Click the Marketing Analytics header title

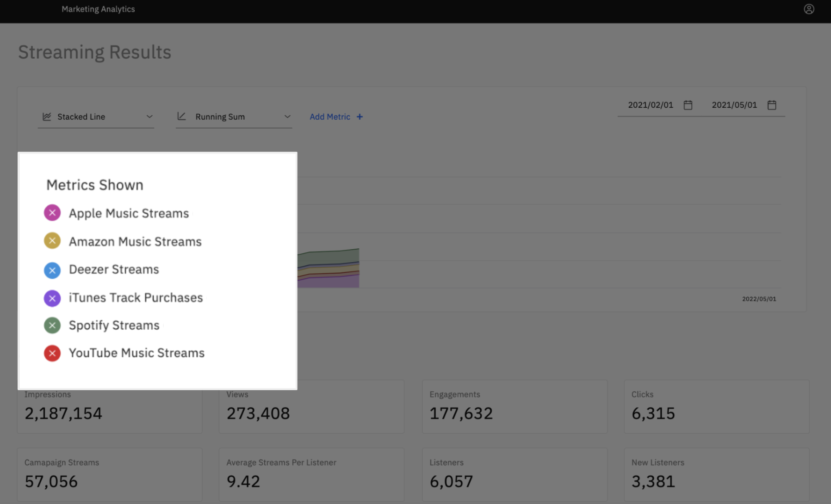coord(98,9)
